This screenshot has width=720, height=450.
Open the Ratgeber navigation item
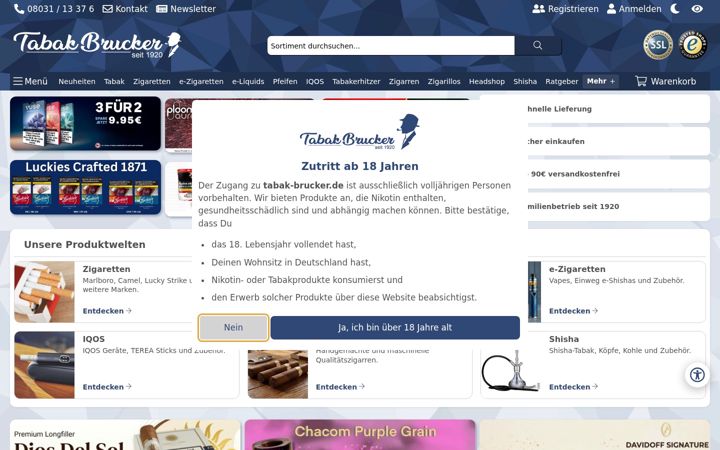pos(562,81)
